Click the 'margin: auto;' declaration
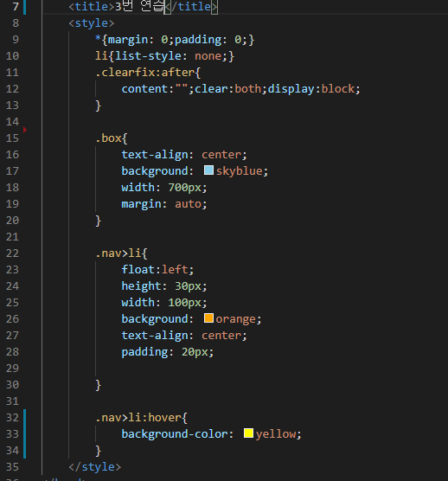 pyautogui.click(x=164, y=204)
